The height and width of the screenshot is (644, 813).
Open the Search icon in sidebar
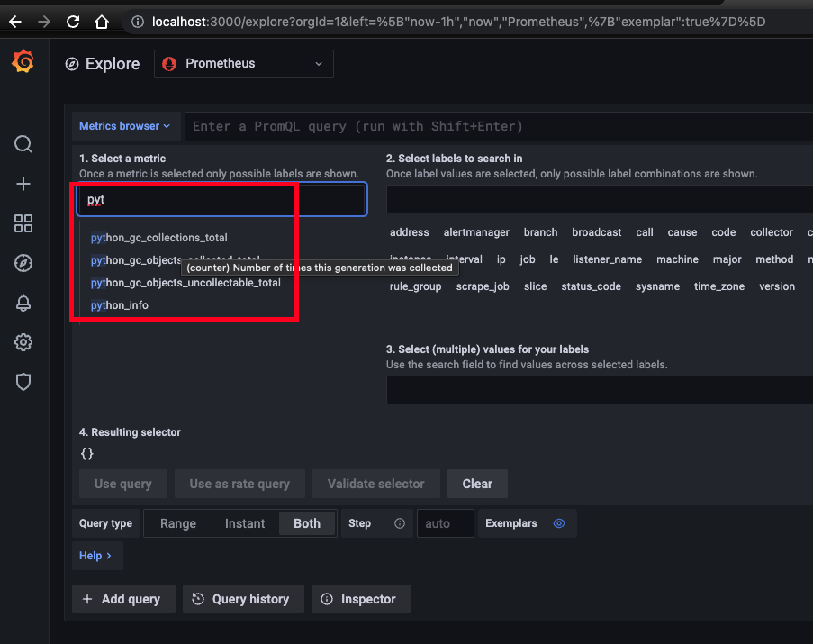click(23, 144)
